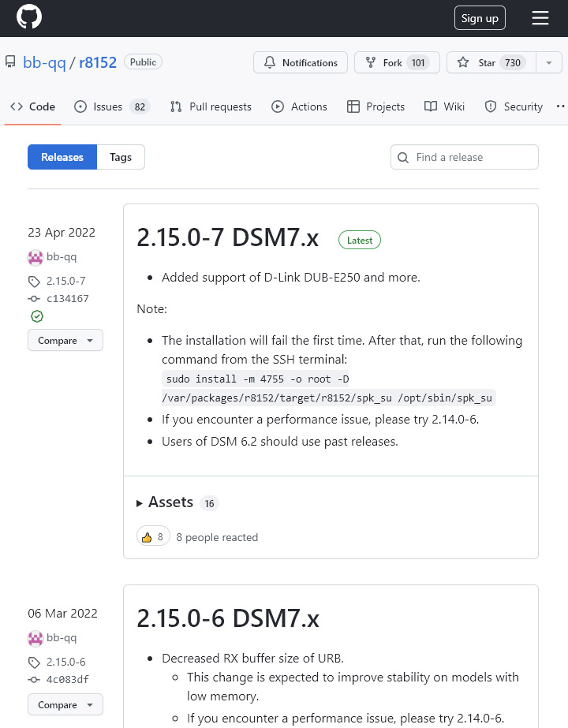Star the r8152 repository
Screen dimensions: 568x728
click(491, 62)
